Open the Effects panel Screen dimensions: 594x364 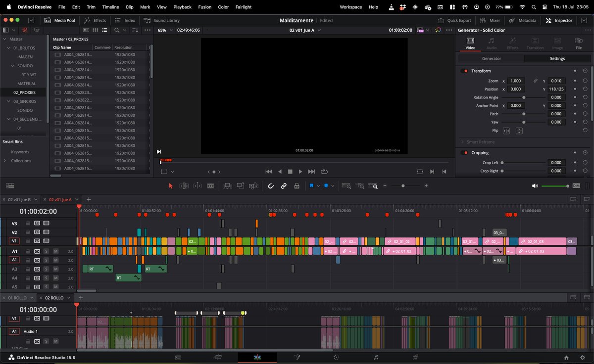[x=95, y=20]
